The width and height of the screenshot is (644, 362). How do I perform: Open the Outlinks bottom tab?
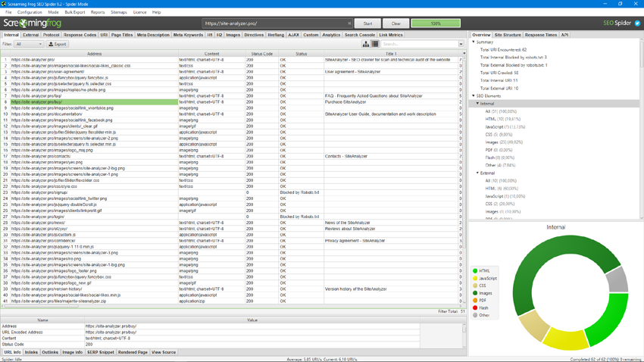50,352
